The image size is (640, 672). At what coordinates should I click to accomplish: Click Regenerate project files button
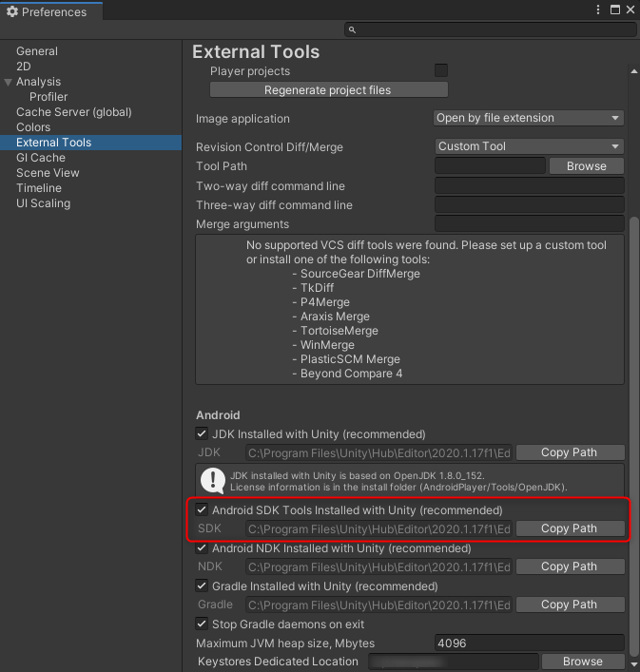click(x=328, y=89)
